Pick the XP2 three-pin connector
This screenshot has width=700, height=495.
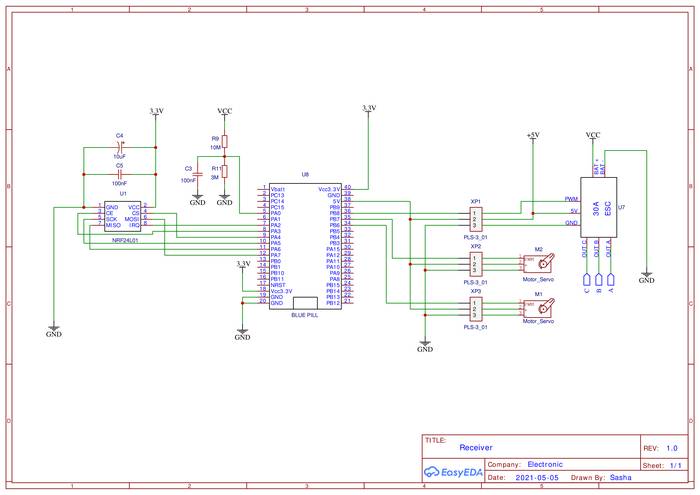coord(476,265)
